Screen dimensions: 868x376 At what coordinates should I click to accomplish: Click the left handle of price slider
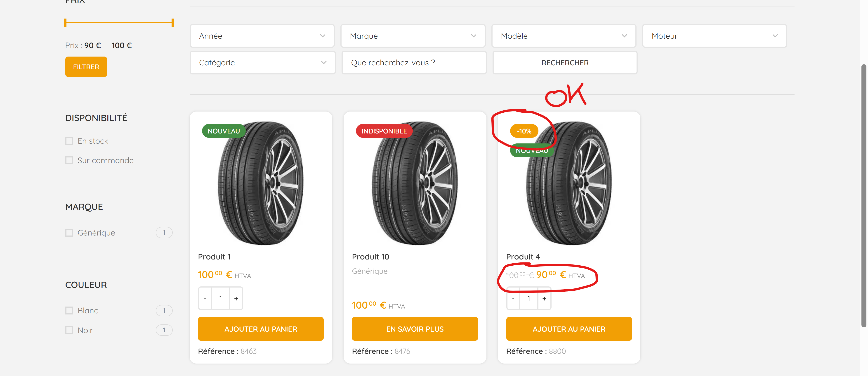(65, 23)
